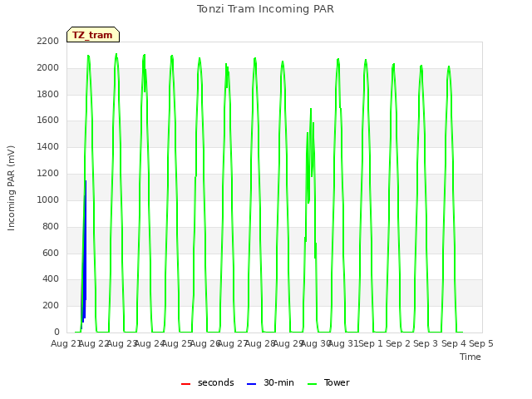The width and height of the screenshot is (532, 399).
Task: Select the red seconds legend swatch
Action: tap(185, 384)
